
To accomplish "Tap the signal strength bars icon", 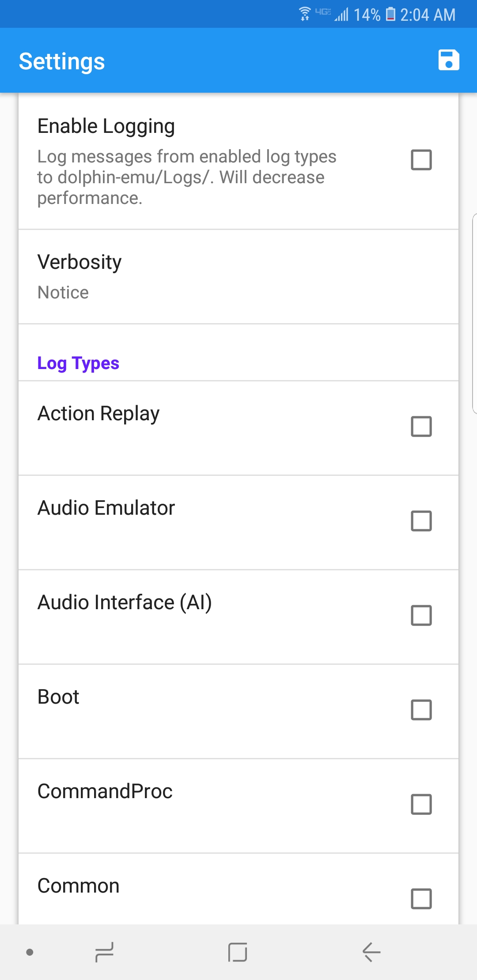I will pos(341,15).
